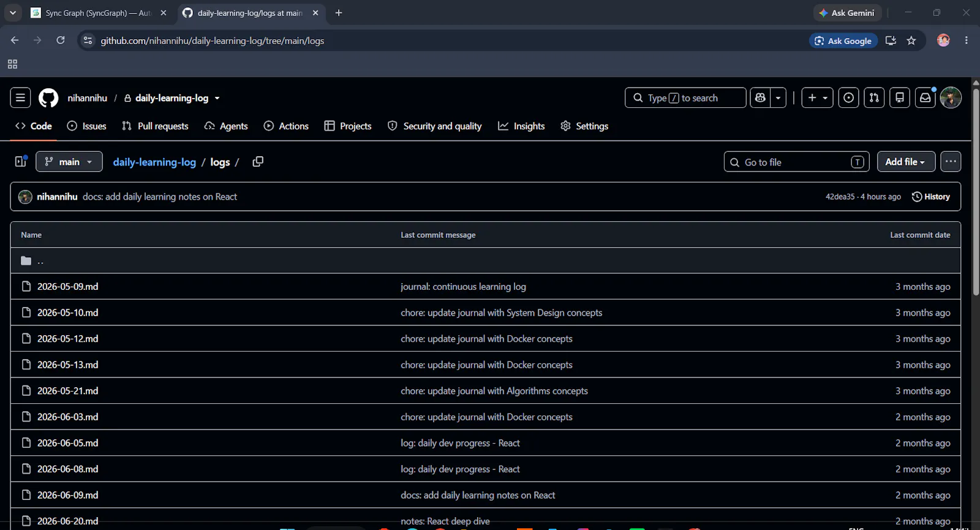The image size is (980, 530).
Task: Go up to parent directory row
Action: (x=485, y=260)
